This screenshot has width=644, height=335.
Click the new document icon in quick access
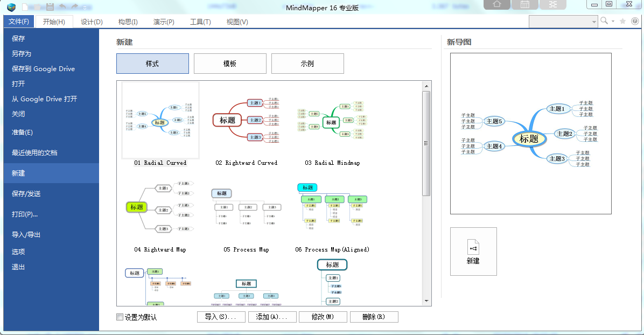pos(25,7)
